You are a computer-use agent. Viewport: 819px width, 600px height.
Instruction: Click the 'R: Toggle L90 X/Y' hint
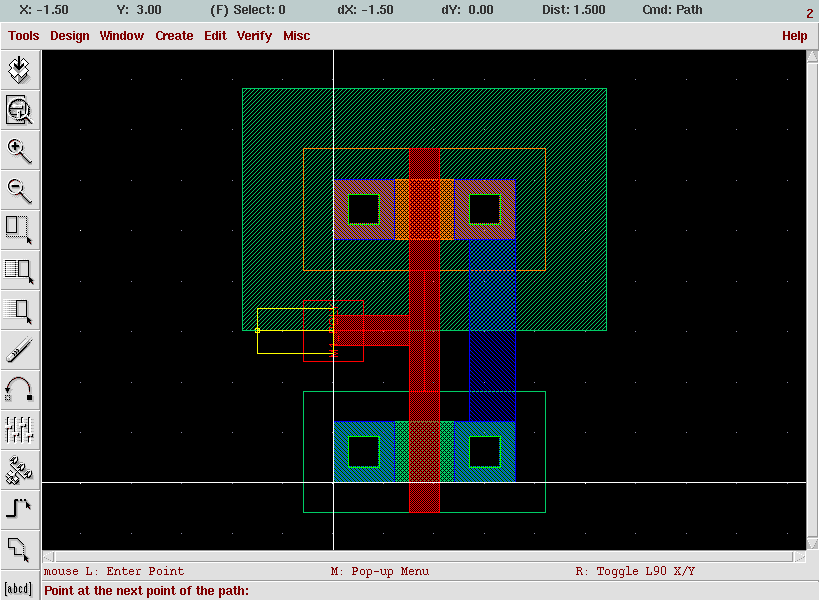(635, 571)
